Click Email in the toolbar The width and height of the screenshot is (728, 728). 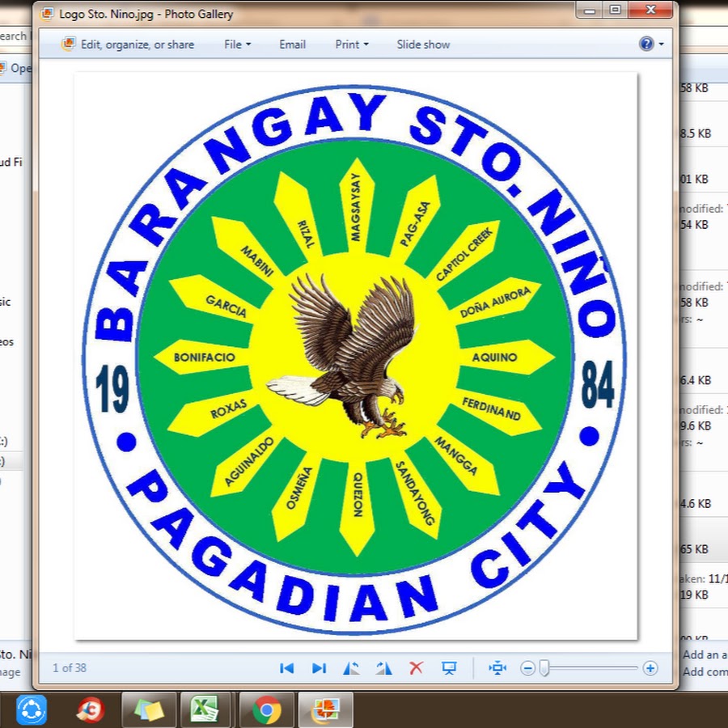(292, 44)
